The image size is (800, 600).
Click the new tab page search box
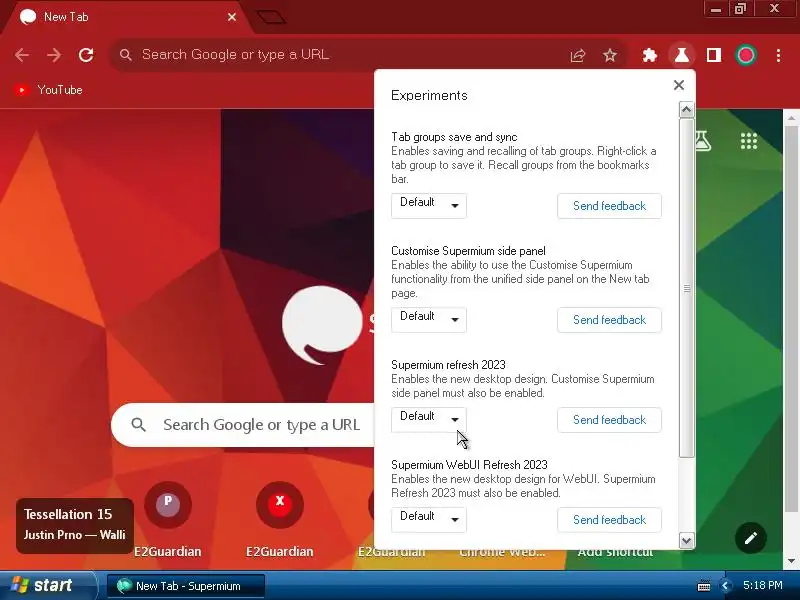pyautogui.click(x=244, y=424)
